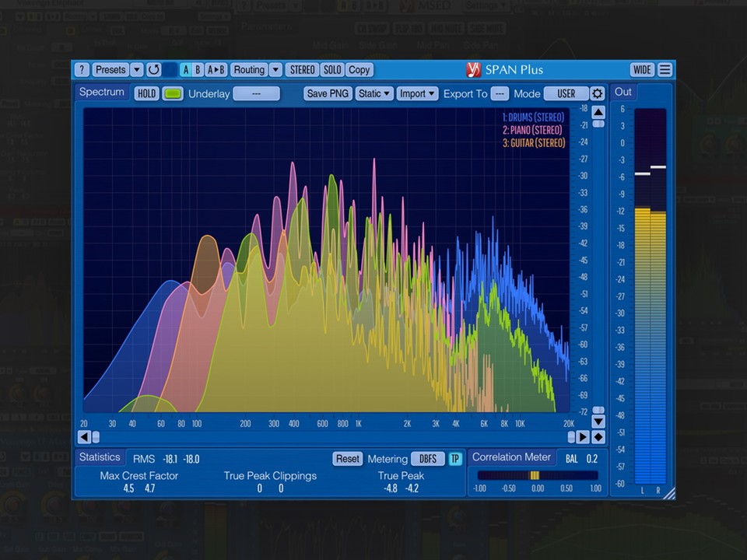747x560 pixels.
Task: Toggle the SOLO button
Action: coord(332,70)
